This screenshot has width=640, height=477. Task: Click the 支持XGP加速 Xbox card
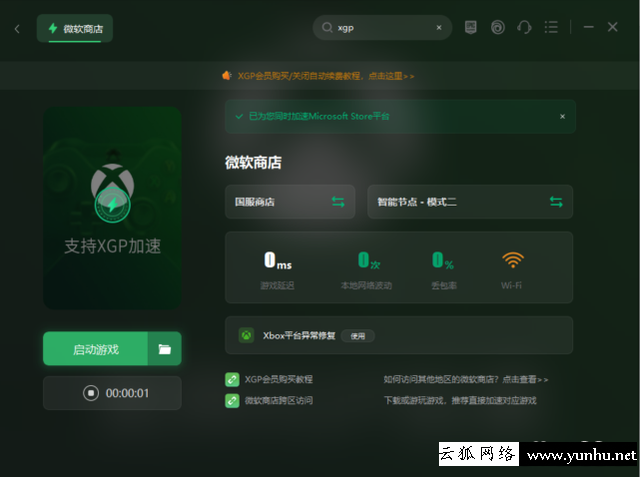(112, 208)
